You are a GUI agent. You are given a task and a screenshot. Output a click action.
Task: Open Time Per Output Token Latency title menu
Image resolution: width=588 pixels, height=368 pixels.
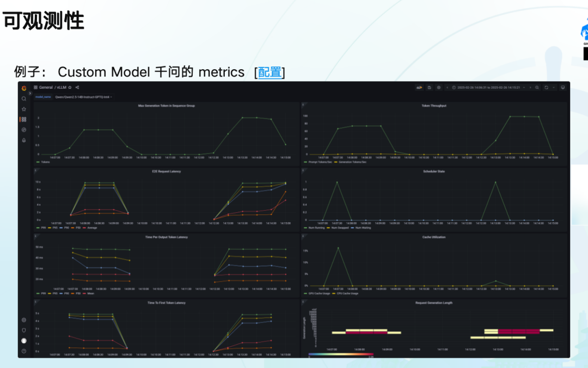(167, 237)
